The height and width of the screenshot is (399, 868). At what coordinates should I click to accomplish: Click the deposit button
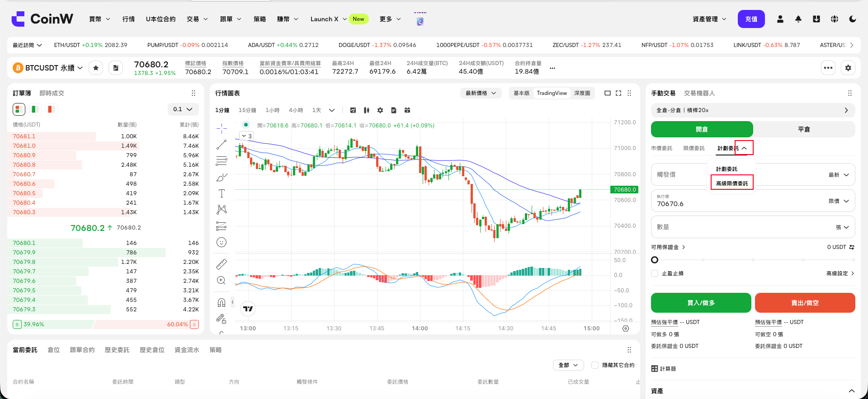point(751,19)
